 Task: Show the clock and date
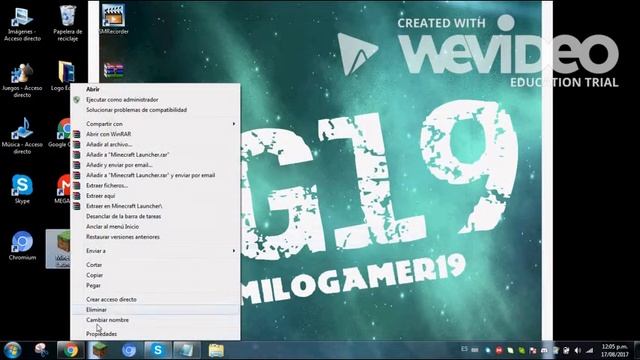click(615, 350)
